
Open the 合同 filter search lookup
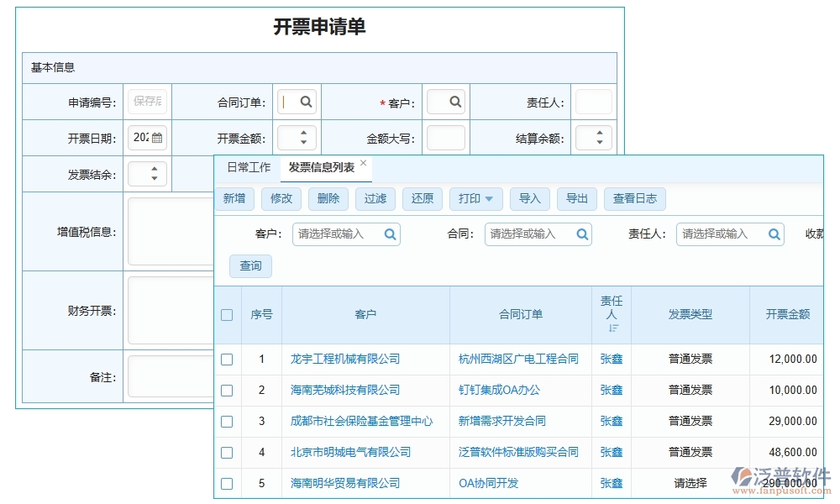click(581, 234)
